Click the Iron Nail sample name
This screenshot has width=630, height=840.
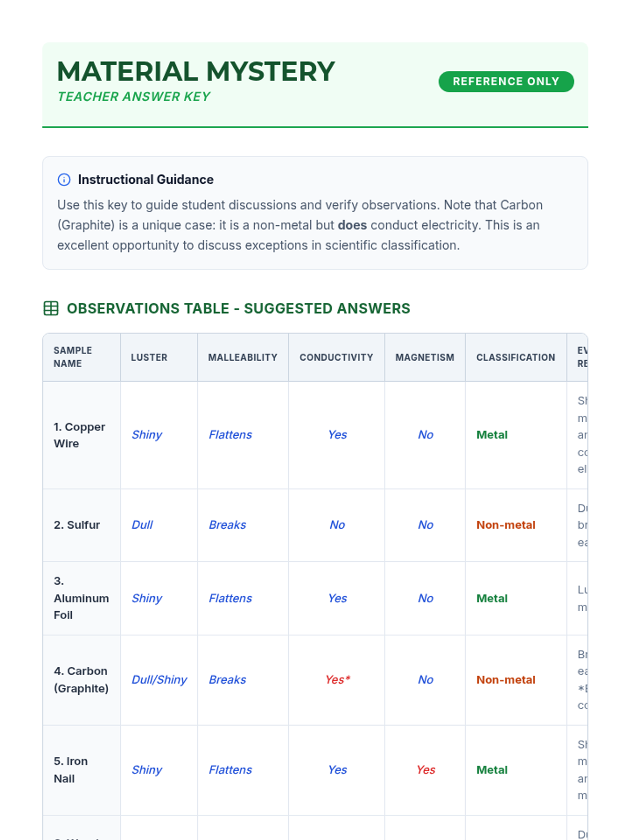[x=70, y=770]
